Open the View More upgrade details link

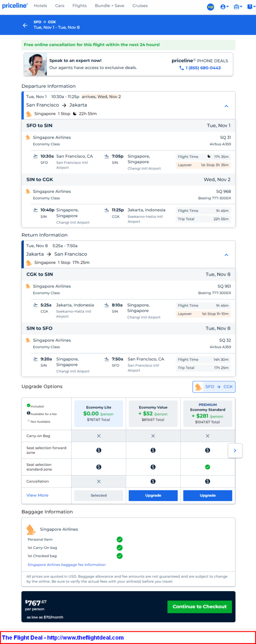[37, 495]
